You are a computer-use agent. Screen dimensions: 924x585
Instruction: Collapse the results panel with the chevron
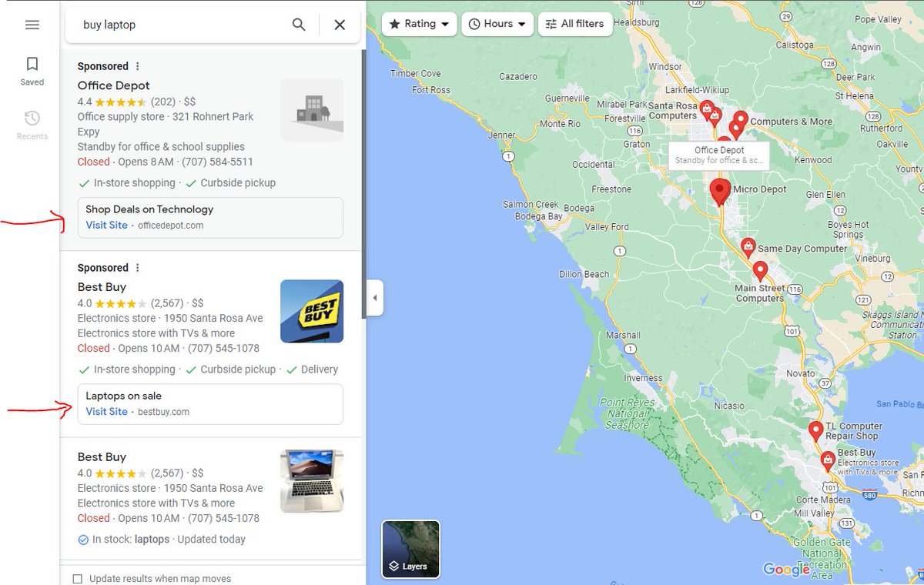[x=375, y=297]
